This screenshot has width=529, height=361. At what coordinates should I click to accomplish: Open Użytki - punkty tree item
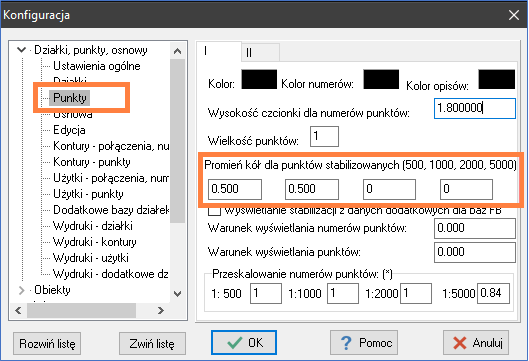(x=88, y=194)
